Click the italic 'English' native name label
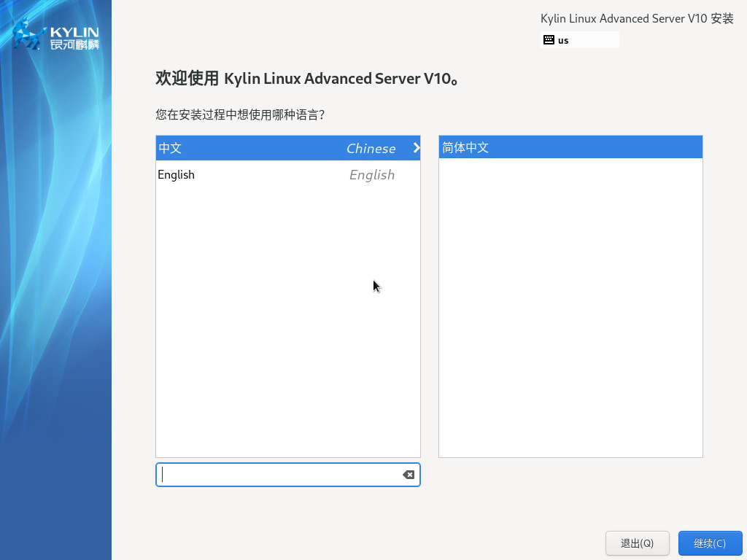The width and height of the screenshot is (747, 560). pyautogui.click(x=372, y=175)
